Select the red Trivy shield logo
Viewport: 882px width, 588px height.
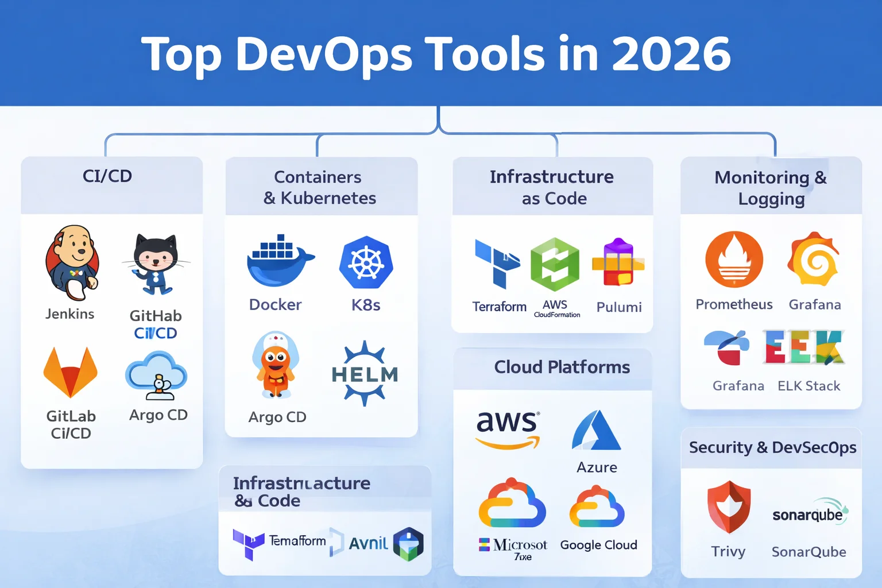coord(729,507)
